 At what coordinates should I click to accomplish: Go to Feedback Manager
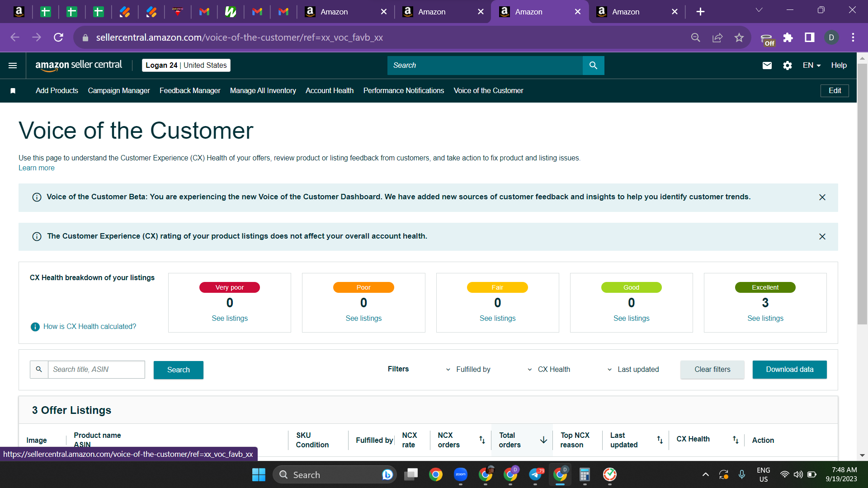coord(190,91)
